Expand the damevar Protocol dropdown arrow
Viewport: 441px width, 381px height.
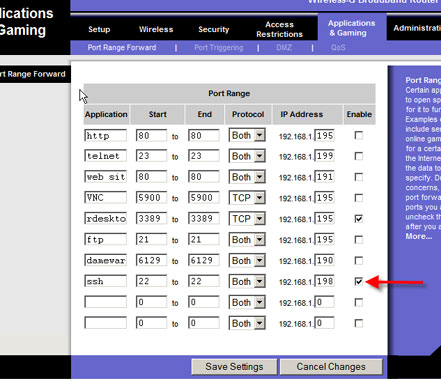[x=259, y=261]
